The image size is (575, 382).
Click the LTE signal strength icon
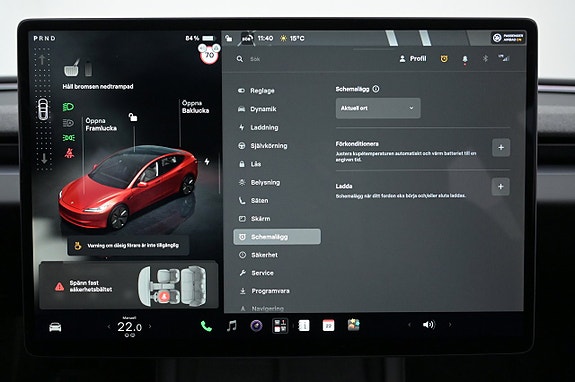click(504, 58)
